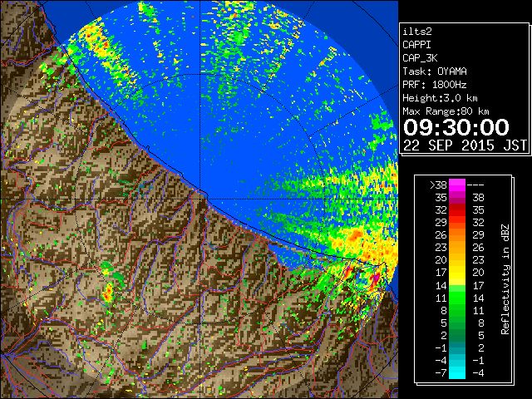Screen dimensions: 532x399
Task: Click the 09:30:00 timestamp
Action: (x=456, y=127)
